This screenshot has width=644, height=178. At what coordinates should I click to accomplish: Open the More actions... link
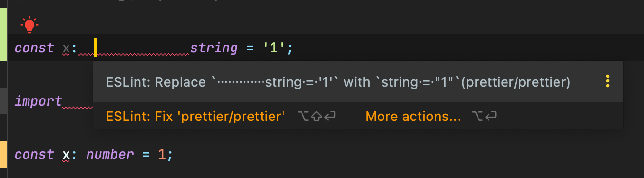tap(413, 116)
